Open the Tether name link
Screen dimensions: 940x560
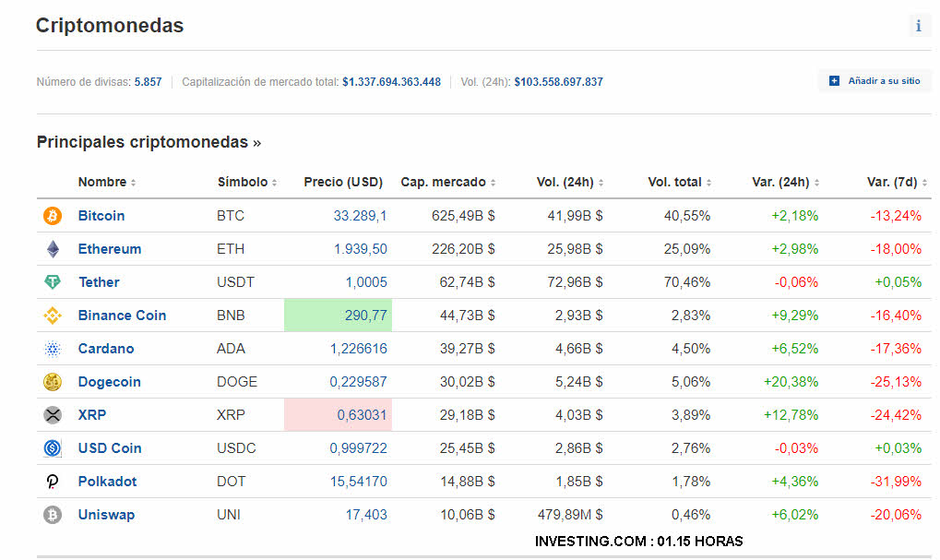point(99,282)
